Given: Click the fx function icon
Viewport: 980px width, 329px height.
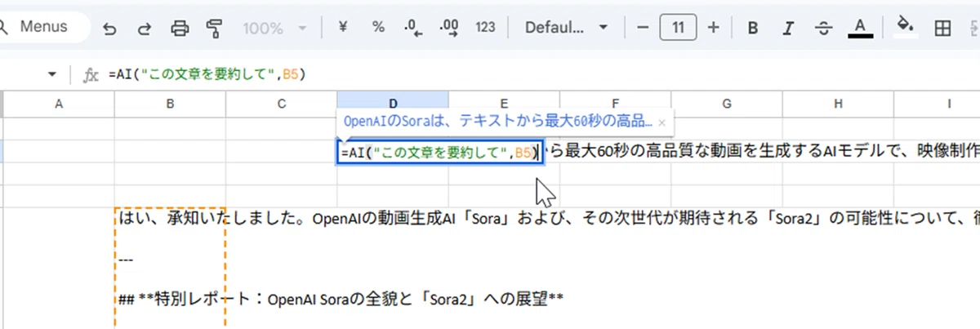Looking at the screenshot, I should [x=91, y=75].
